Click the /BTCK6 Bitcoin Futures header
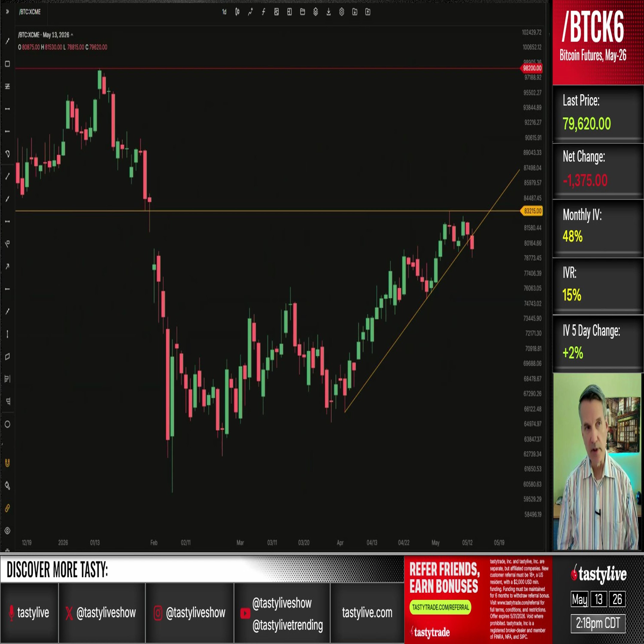644x644 pixels. (598, 42)
